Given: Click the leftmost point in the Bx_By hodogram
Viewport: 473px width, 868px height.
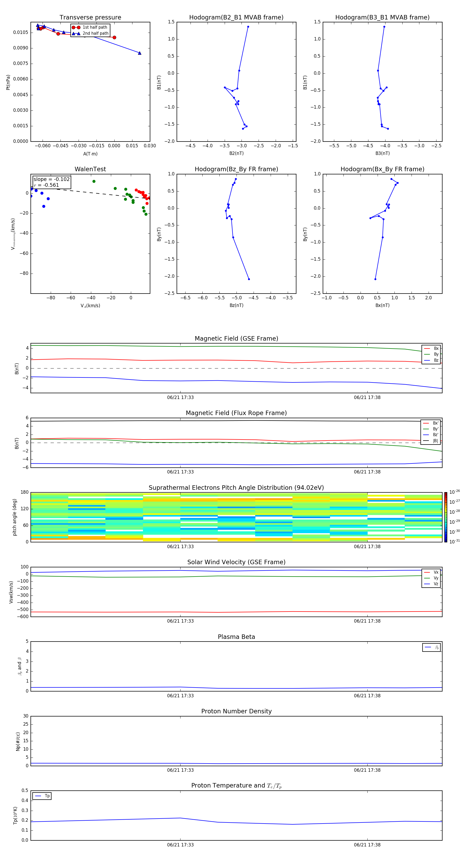Looking at the screenshot, I should tap(370, 218).
